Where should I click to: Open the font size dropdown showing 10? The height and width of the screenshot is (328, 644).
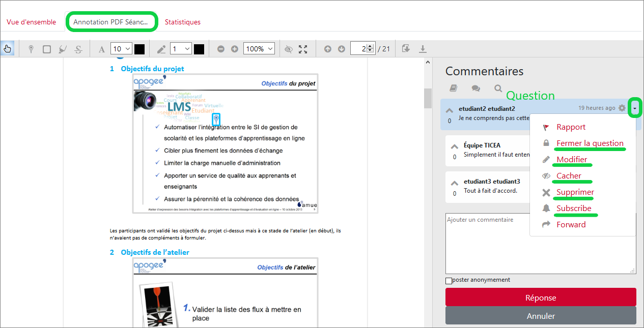121,49
